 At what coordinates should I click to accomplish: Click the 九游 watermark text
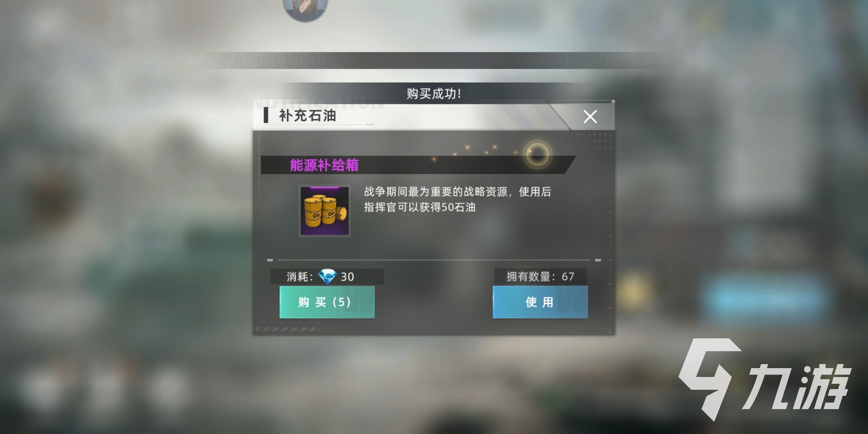(x=798, y=386)
